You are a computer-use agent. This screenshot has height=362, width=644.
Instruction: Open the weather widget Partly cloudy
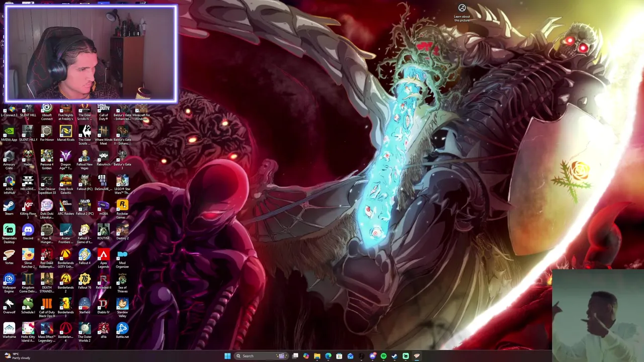click(x=17, y=356)
